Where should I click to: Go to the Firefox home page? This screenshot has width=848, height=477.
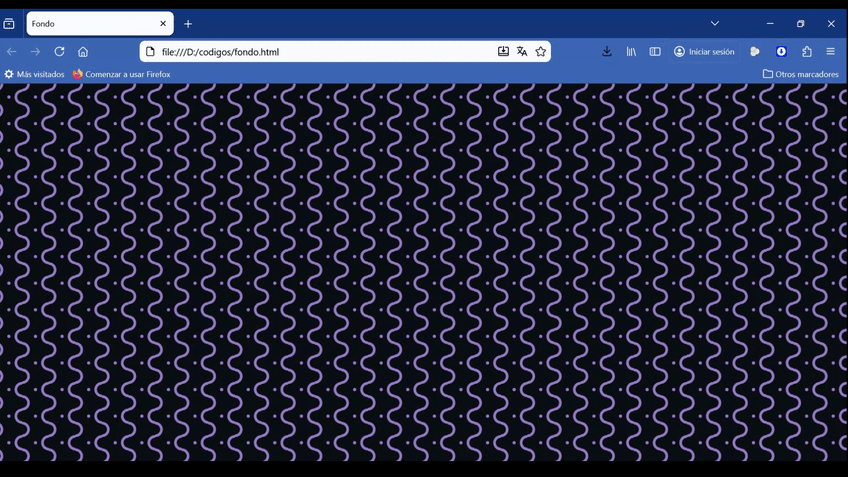click(83, 52)
